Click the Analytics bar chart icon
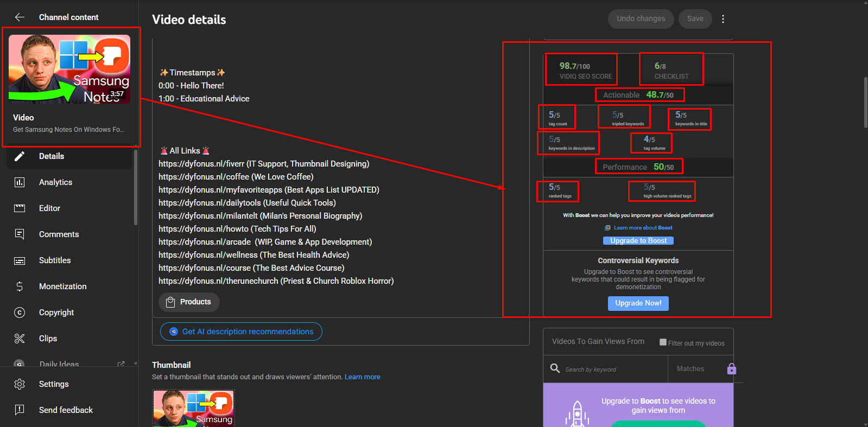This screenshot has width=868, height=427. pyautogui.click(x=20, y=182)
